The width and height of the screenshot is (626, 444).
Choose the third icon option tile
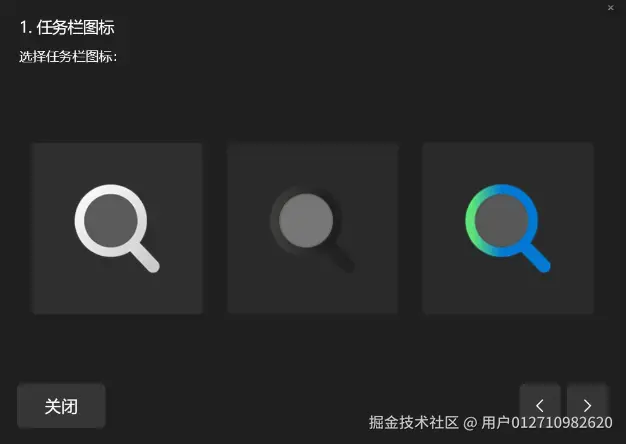pyautogui.click(x=508, y=228)
